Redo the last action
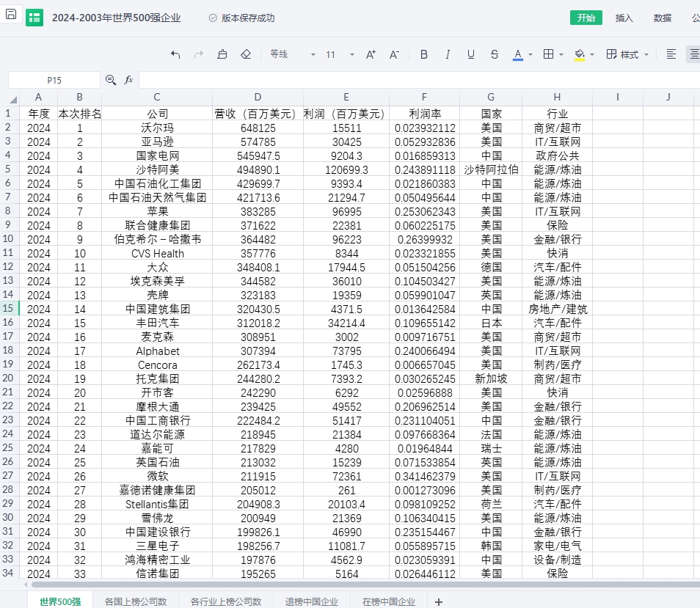 coord(199,54)
